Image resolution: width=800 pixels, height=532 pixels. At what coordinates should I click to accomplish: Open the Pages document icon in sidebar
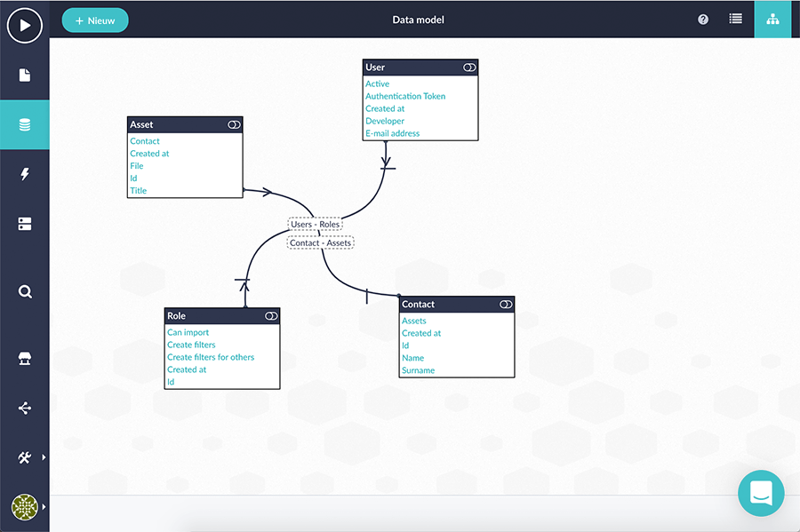tap(25, 75)
